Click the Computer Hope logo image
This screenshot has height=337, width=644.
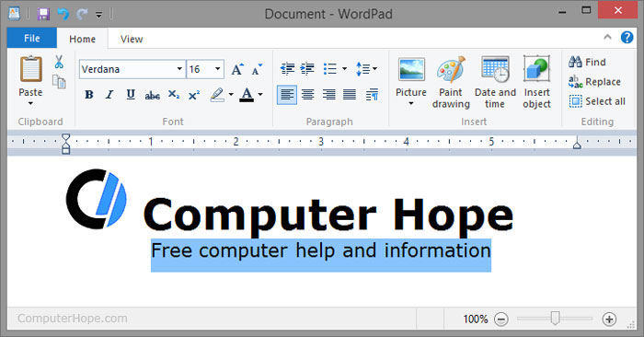[x=97, y=199]
